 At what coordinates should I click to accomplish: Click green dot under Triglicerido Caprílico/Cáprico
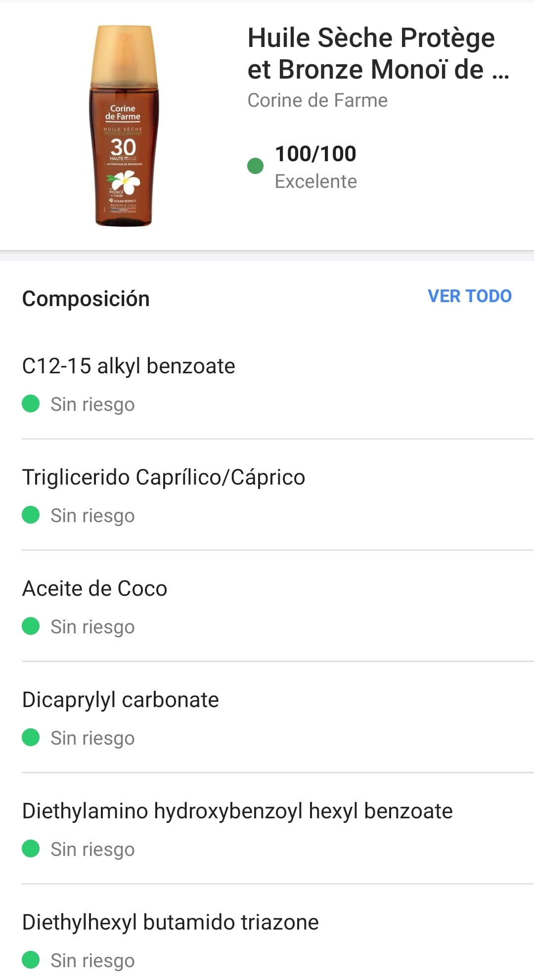[31, 515]
